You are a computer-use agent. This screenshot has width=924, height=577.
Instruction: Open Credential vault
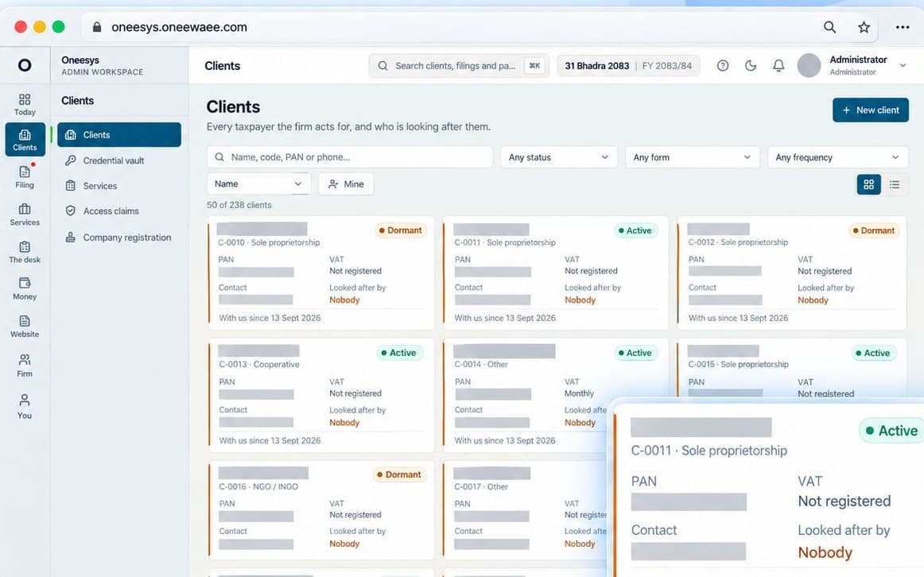tap(113, 161)
